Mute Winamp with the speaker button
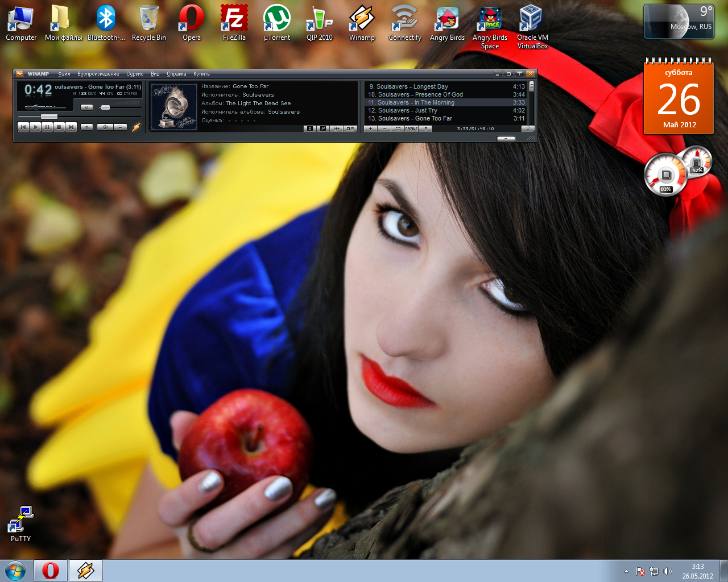 [x=86, y=107]
